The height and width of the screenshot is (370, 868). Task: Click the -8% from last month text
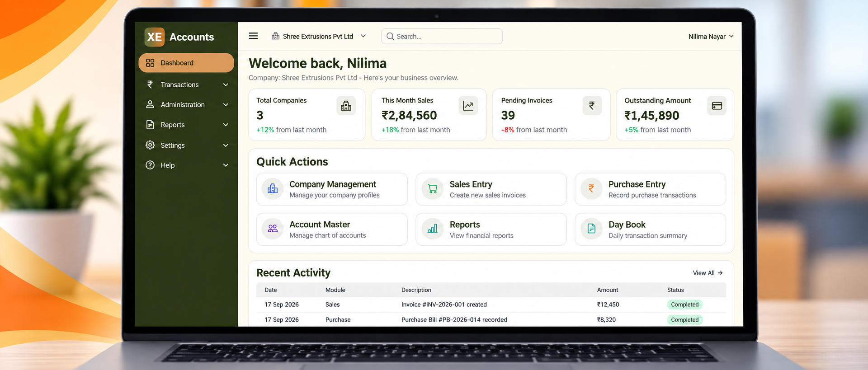(534, 130)
